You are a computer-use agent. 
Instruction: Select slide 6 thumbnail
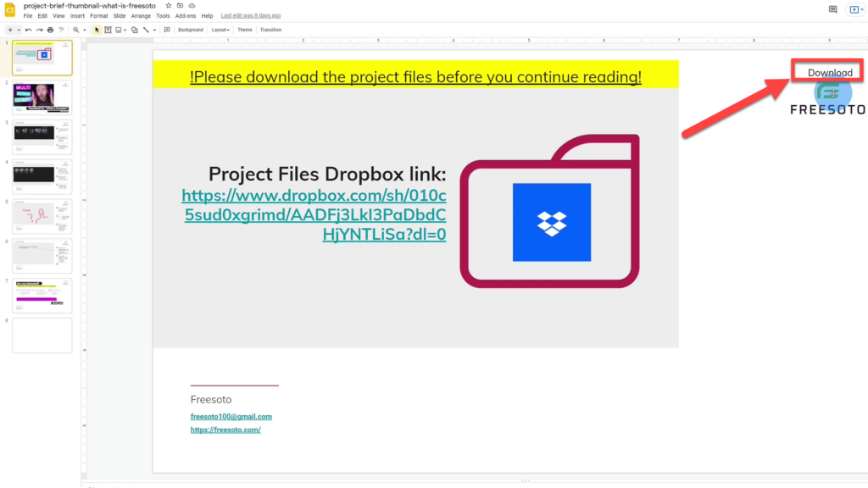[42, 256]
